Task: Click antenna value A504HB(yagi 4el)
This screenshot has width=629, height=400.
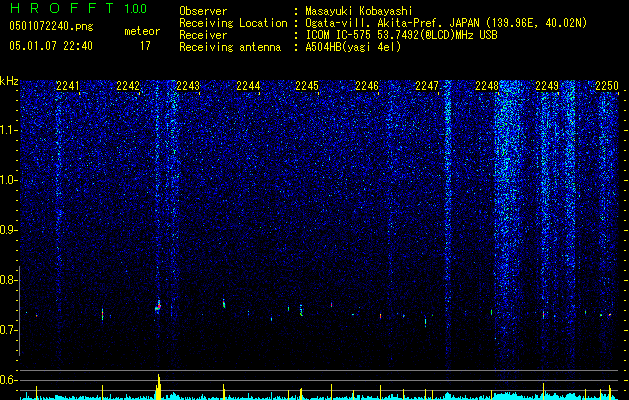Action: 353,47
